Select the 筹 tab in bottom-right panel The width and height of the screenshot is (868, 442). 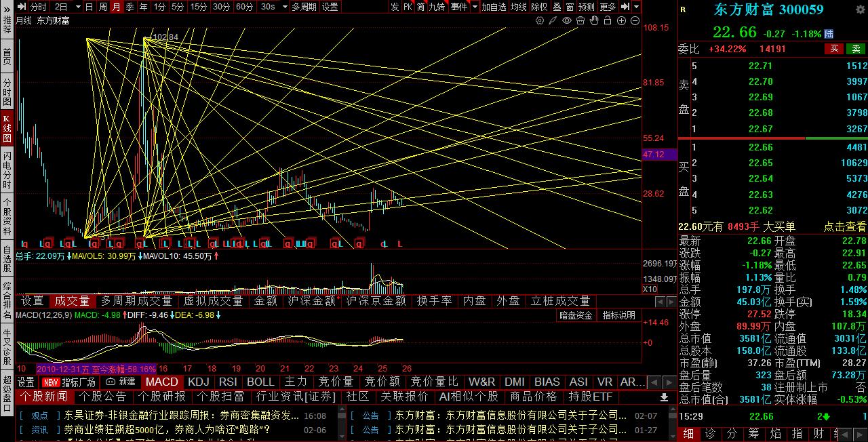tap(754, 433)
